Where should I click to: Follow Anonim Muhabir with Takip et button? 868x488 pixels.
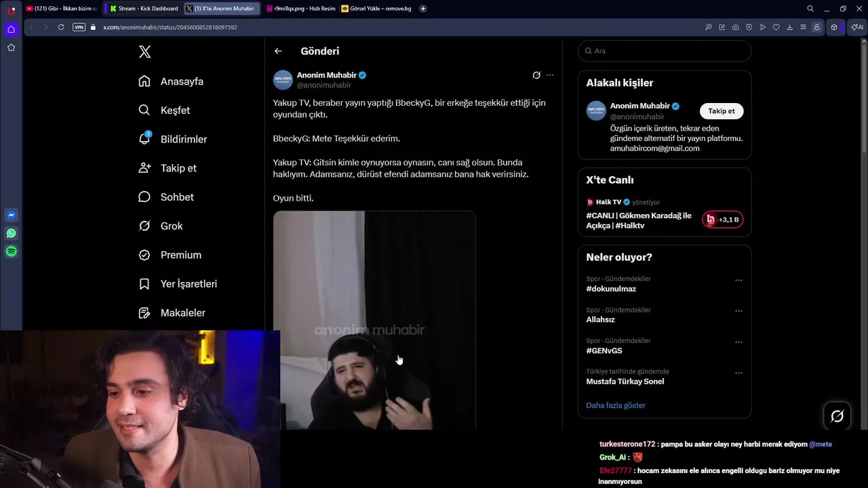coord(722,111)
